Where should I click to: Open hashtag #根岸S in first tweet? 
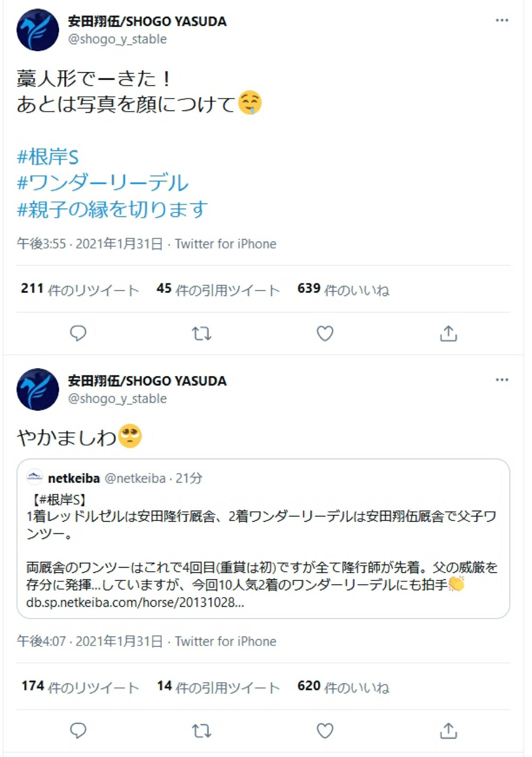tap(48, 157)
